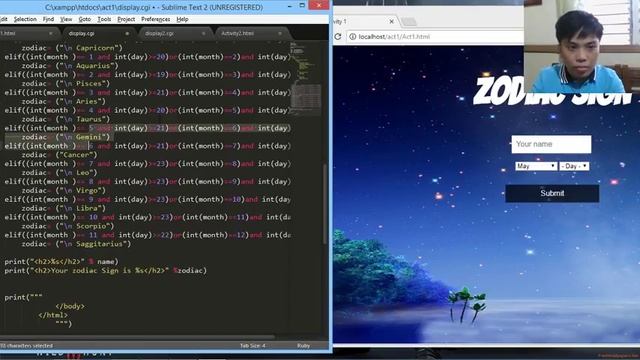Open the Tools menu

tap(104, 19)
